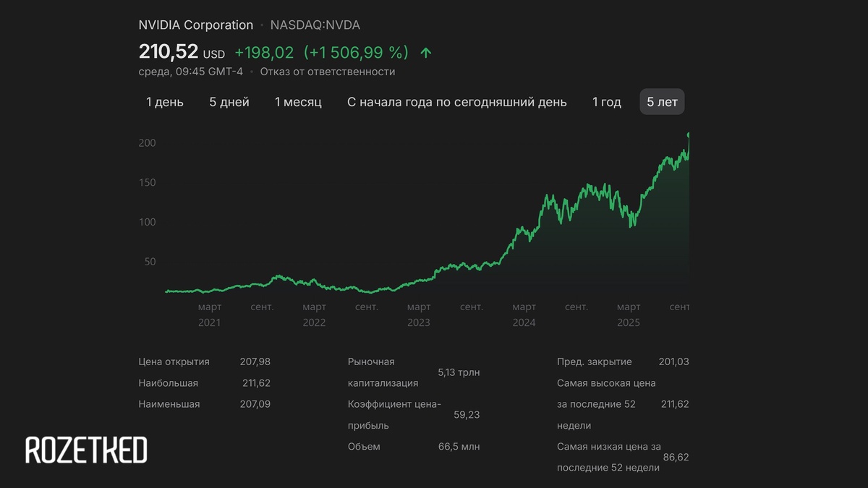Click "Самая низкая цена за последние 52 недели"

coord(609,457)
